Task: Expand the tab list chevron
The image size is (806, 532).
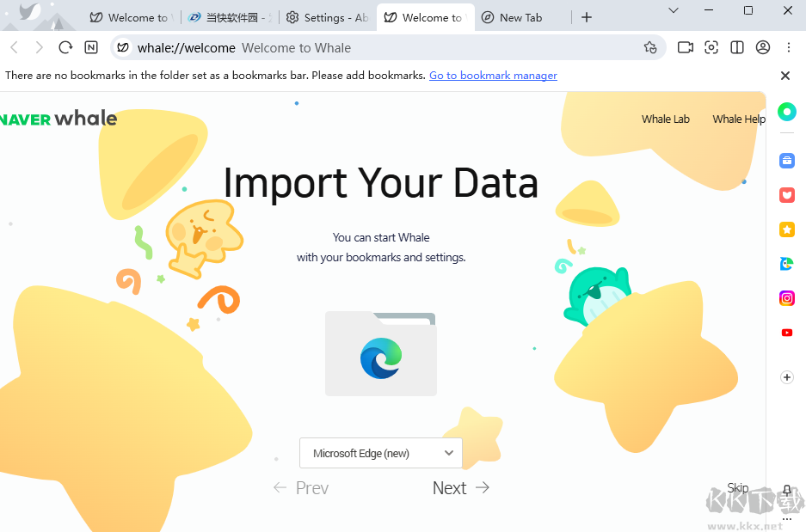Action: (674, 10)
